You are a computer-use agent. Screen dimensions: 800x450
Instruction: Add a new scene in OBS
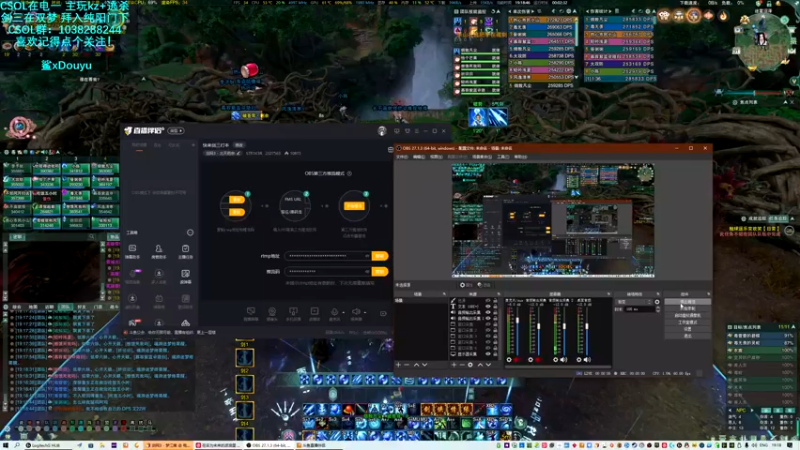pyautogui.click(x=398, y=365)
